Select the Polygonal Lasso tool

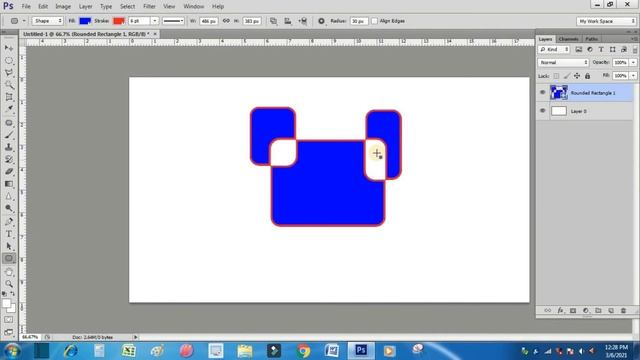tap(9, 73)
